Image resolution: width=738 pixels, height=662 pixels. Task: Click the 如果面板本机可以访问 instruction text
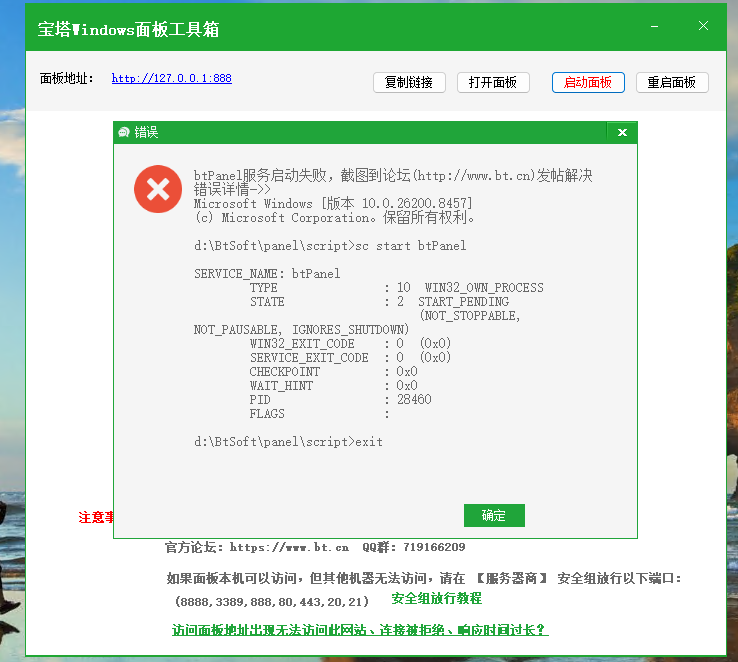click(424, 578)
